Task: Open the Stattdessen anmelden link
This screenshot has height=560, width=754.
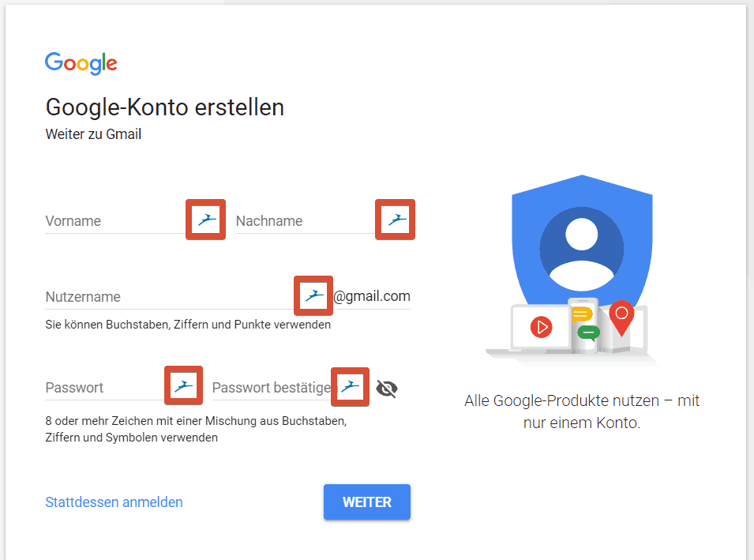Action: (114, 502)
